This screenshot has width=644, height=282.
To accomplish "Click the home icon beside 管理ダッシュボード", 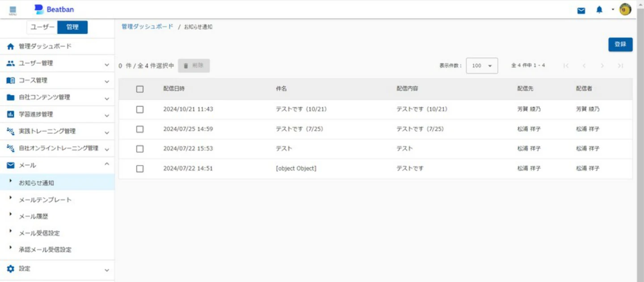I will pyautogui.click(x=11, y=47).
